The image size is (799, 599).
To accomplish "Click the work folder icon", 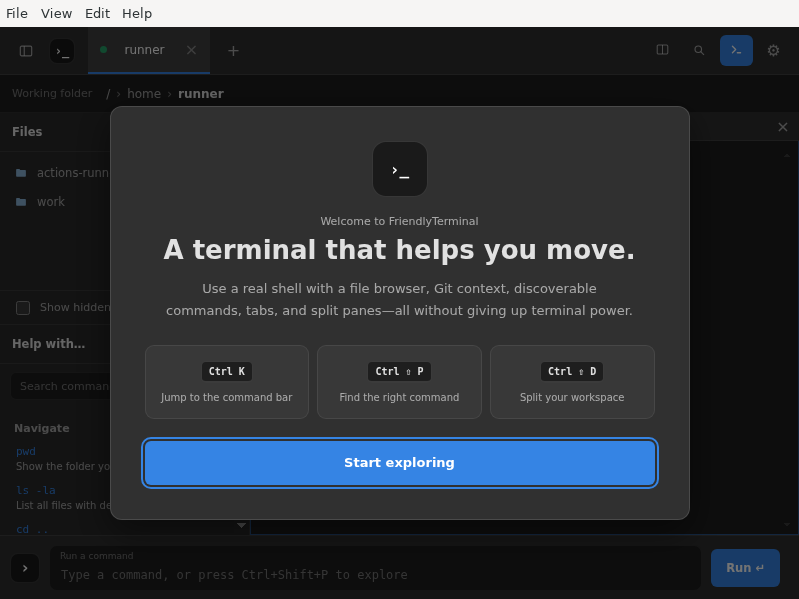I will [21, 202].
